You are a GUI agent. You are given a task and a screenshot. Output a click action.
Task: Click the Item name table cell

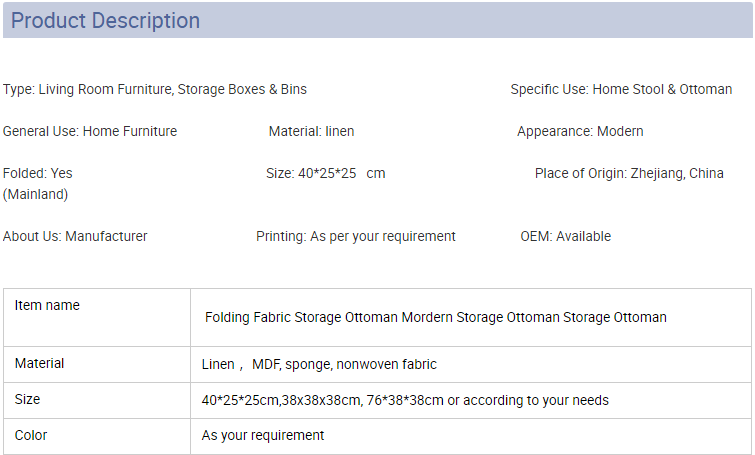coord(97,318)
